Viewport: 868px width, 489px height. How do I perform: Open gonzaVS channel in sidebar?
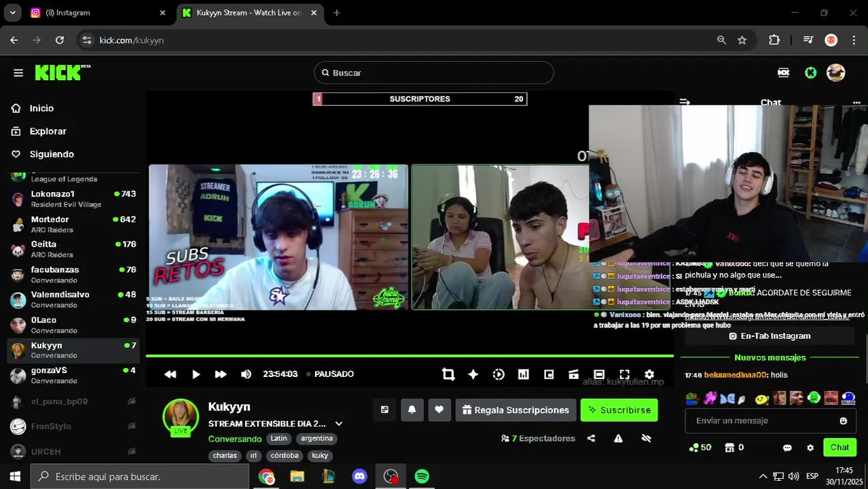coord(73,375)
